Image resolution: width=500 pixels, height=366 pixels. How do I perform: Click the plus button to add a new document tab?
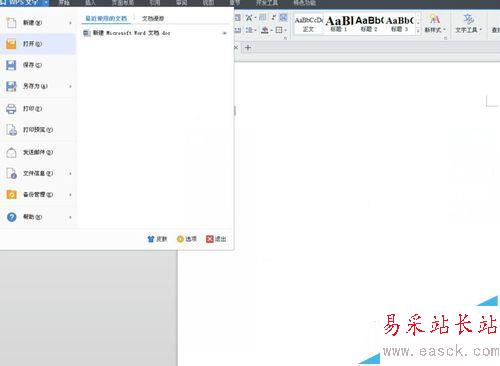point(248,48)
